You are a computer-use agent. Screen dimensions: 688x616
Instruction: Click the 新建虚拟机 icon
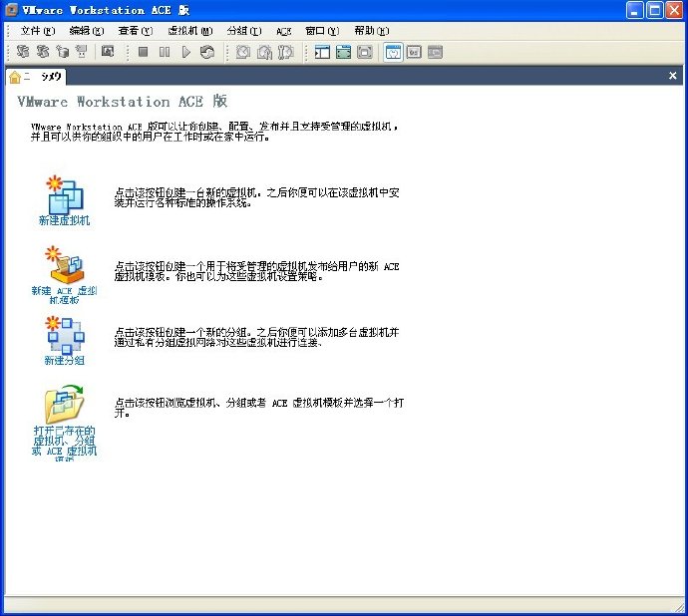pos(64,194)
